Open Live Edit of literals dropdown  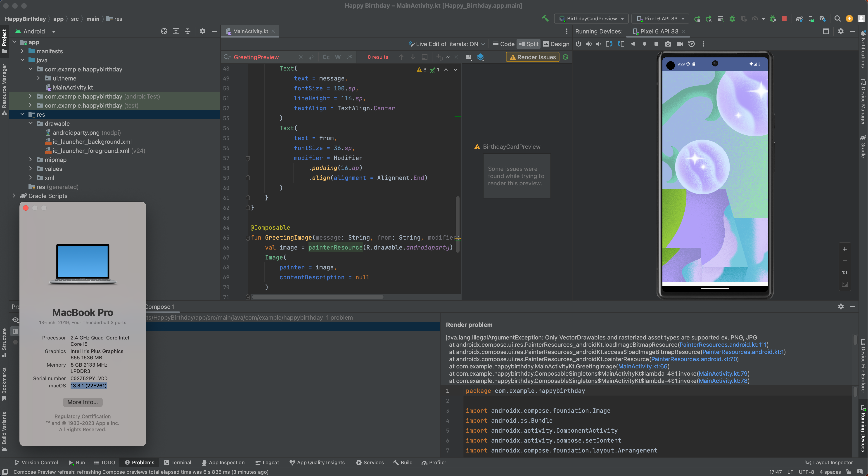pyautogui.click(x=446, y=44)
